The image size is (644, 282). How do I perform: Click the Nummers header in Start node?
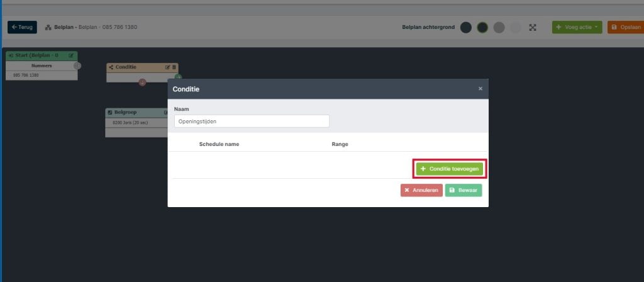42,65
